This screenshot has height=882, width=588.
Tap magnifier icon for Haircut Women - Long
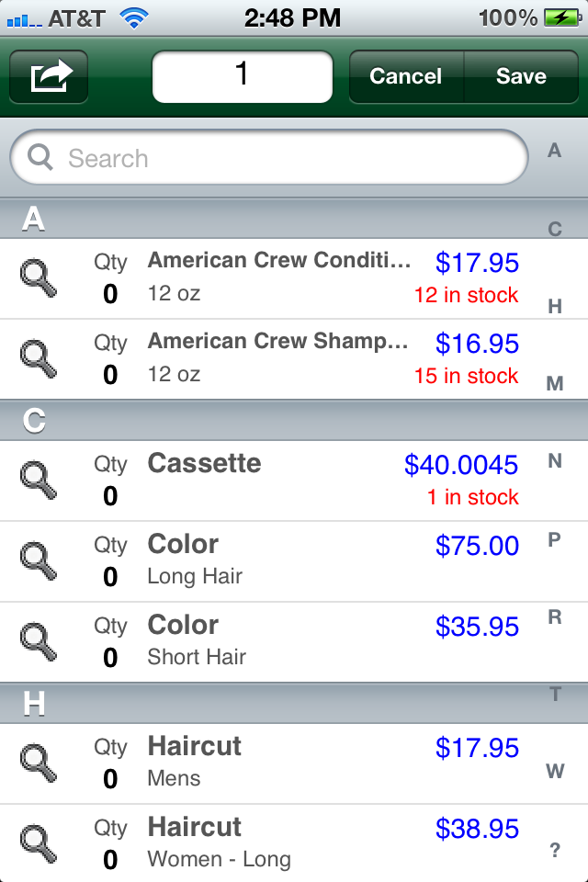(39, 844)
